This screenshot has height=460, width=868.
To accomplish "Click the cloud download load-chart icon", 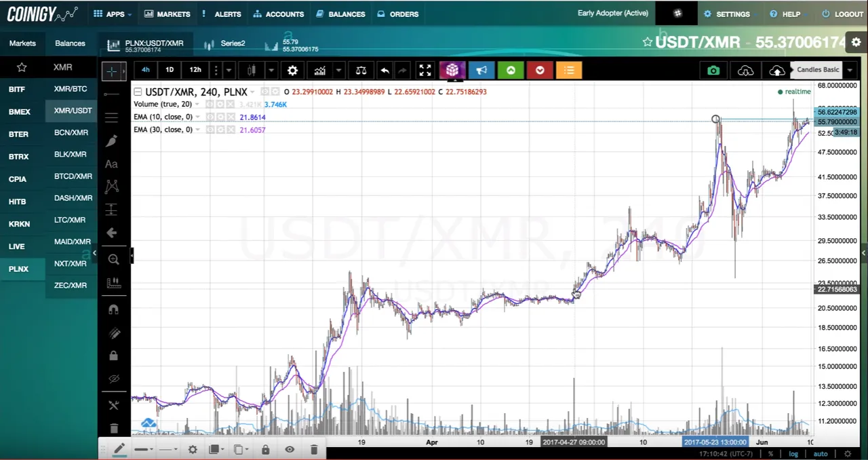I will pyautogui.click(x=745, y=70).
